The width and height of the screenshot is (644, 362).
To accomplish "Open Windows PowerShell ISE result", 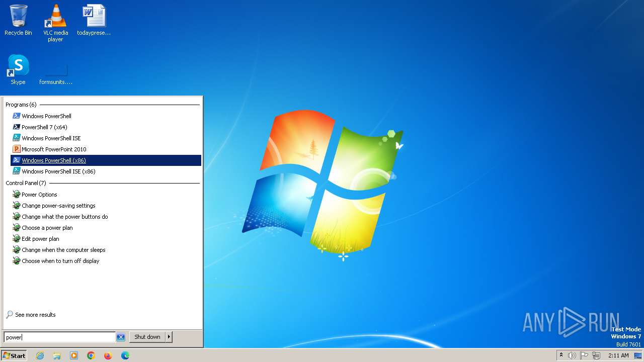I will (106, 138).
